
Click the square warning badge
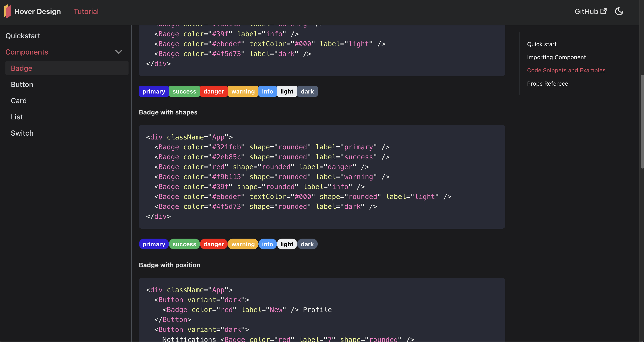[243, 91]
